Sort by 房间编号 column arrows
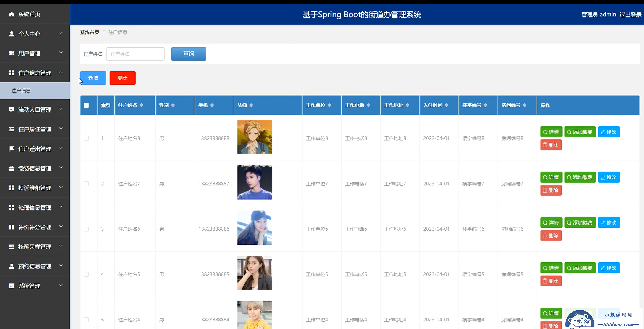 pyautogui.click(x=525, y=105)
